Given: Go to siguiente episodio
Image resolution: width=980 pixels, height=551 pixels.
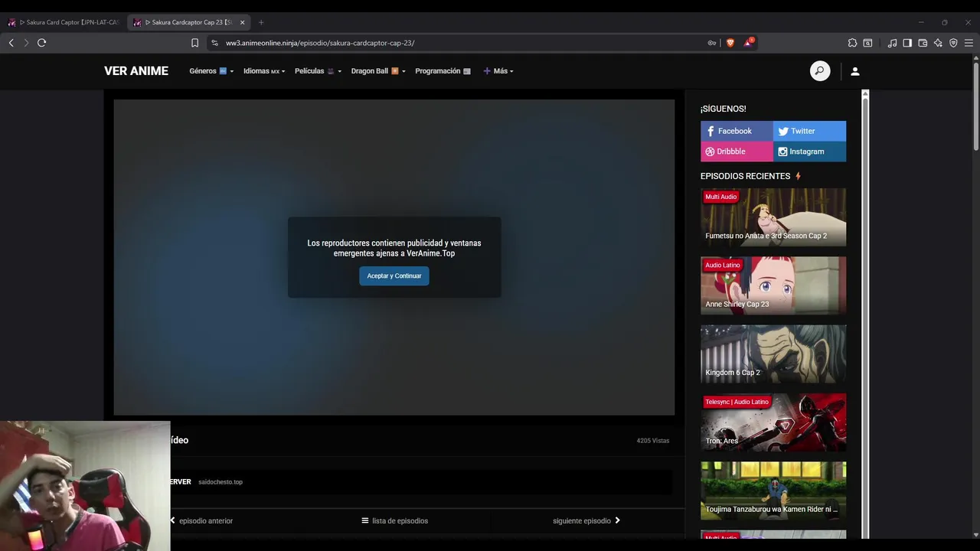Looking at the screenshot, I should [586, 520].
